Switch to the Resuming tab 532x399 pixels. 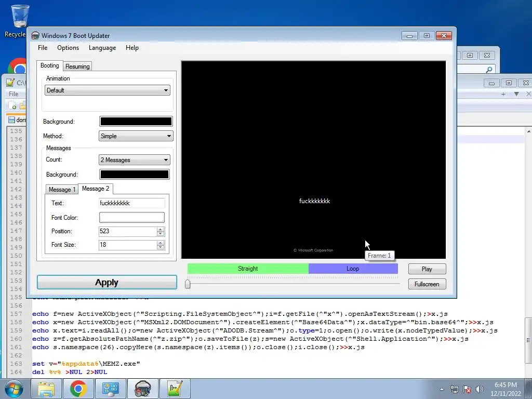[77, 66]
